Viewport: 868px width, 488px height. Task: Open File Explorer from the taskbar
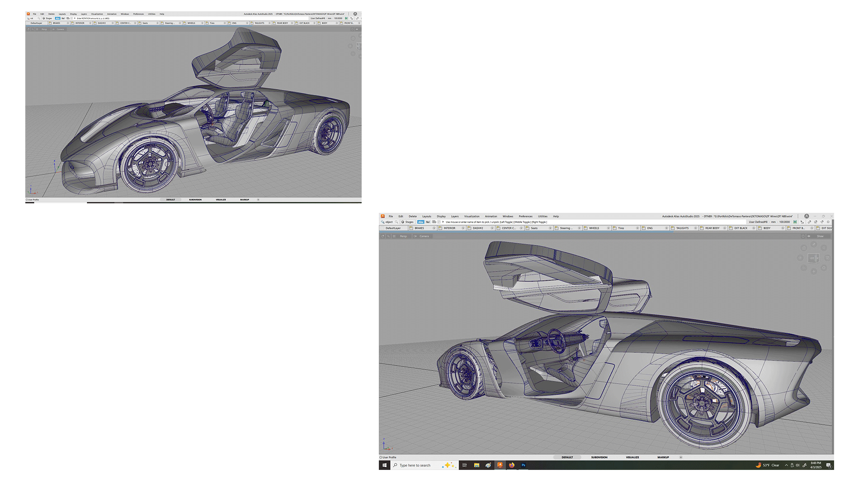[x=476, y=465]
